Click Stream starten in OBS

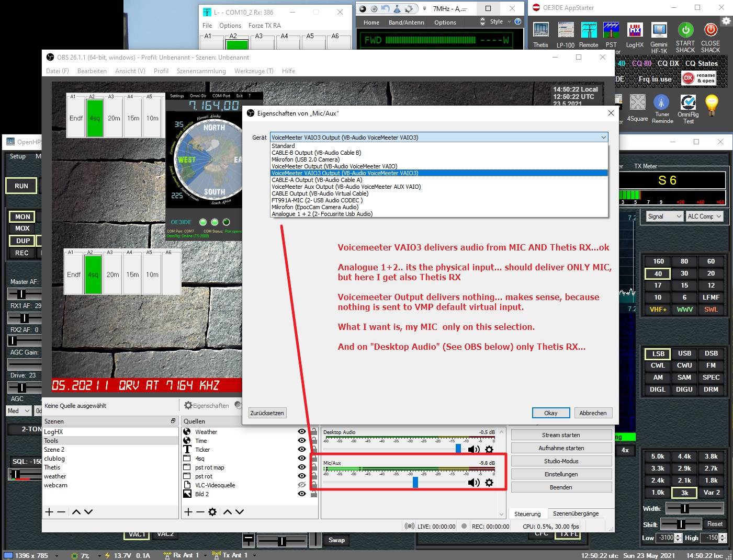[561, 435]
